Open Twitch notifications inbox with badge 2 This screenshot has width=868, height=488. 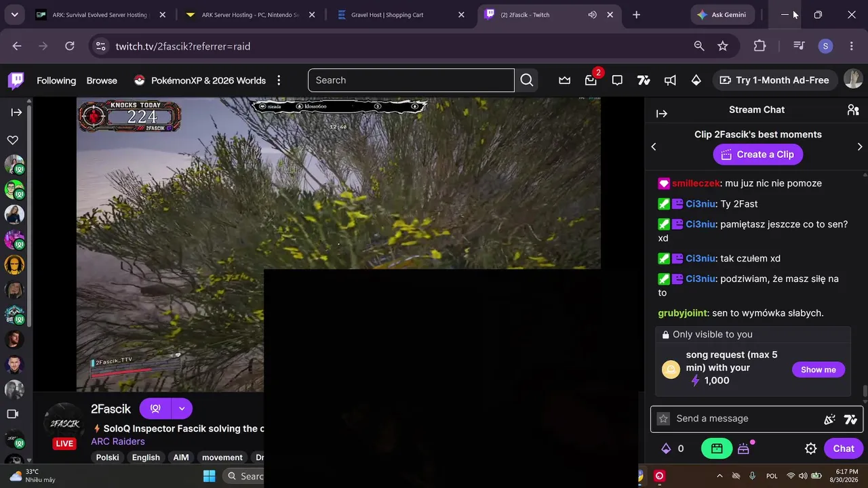point(591,80)
